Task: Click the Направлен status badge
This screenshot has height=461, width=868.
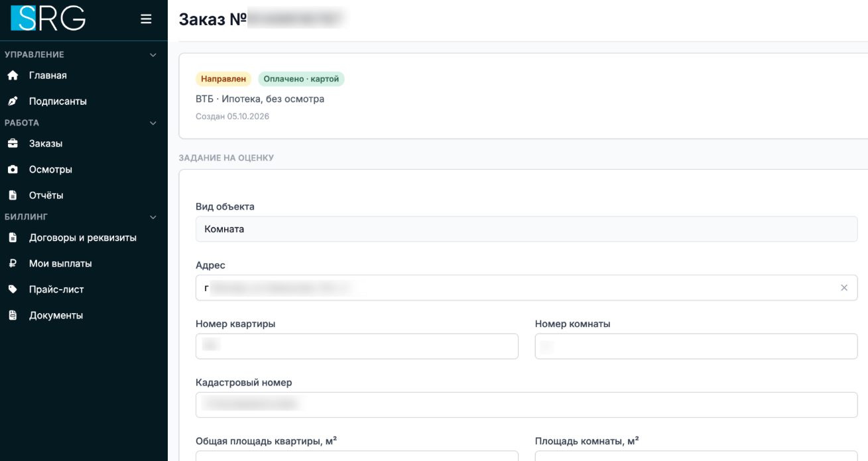Action: 223,79
